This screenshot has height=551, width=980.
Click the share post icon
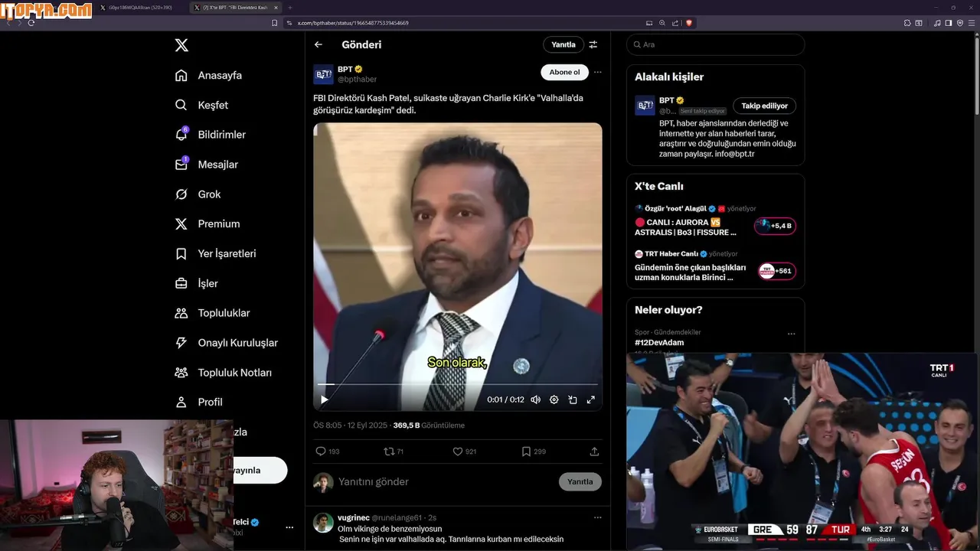pos(594,452)
